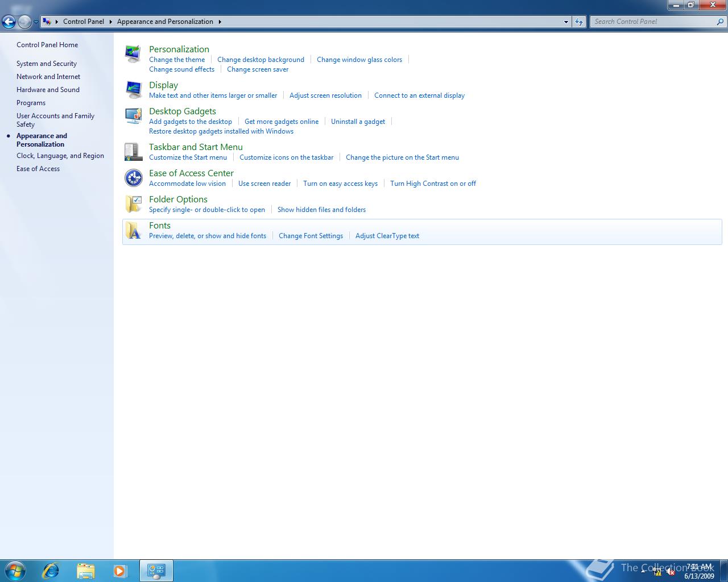Click Turn High Contrast on or off
728x582 pixels.
click(433, 184)
